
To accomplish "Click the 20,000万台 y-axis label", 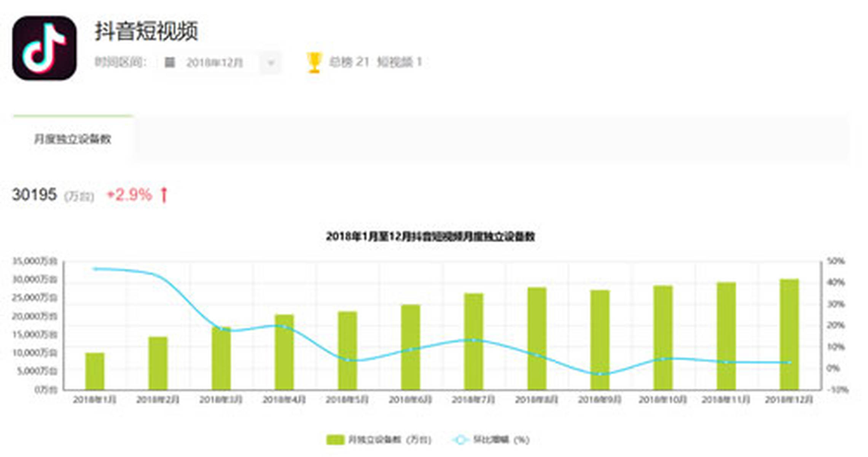I will pos(35,316).
